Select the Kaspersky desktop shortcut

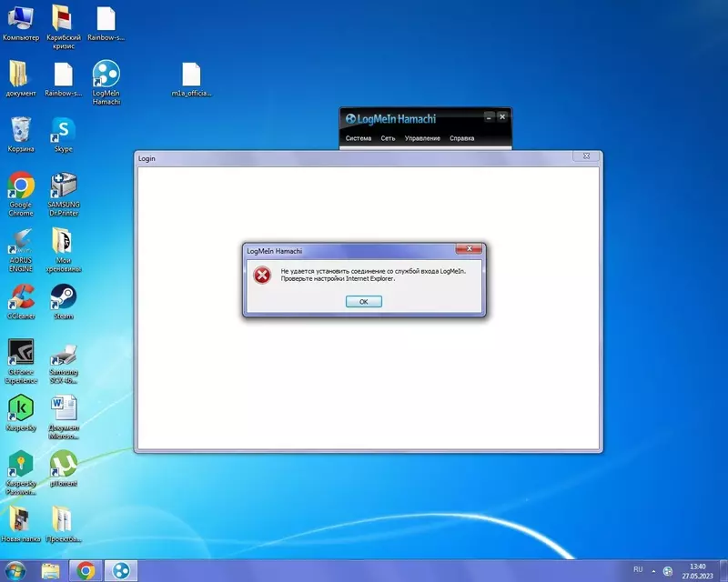click(21, 413)
